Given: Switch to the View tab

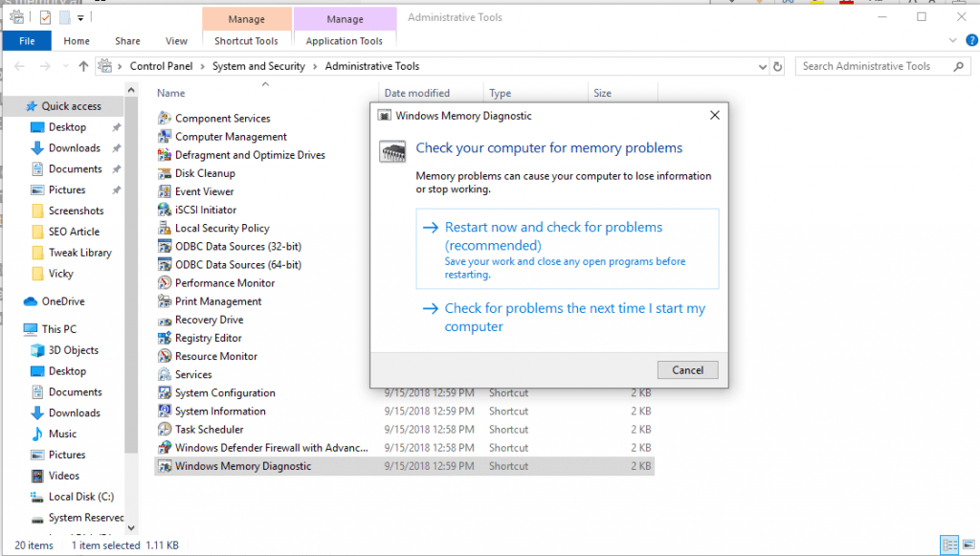Looking at the screenshot, I should [176, 40].
